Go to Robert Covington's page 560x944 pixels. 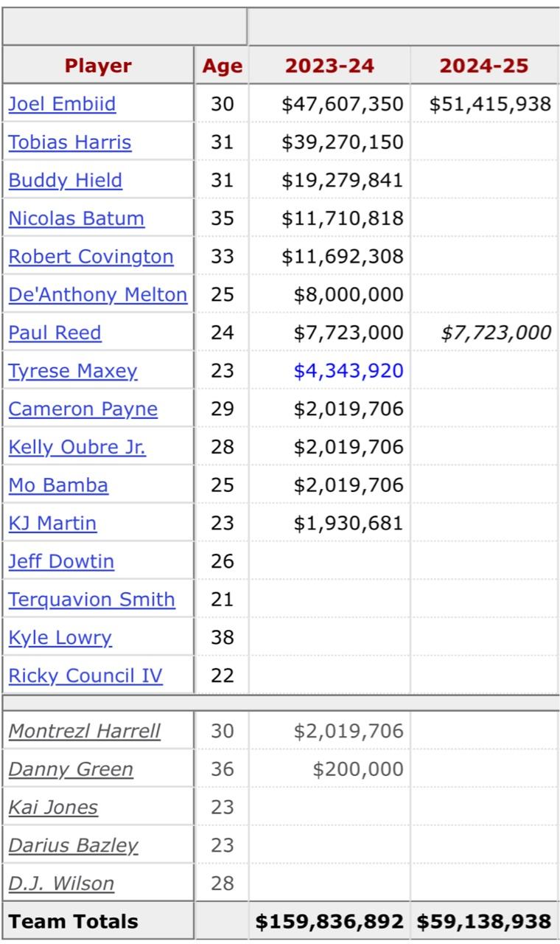91,257
